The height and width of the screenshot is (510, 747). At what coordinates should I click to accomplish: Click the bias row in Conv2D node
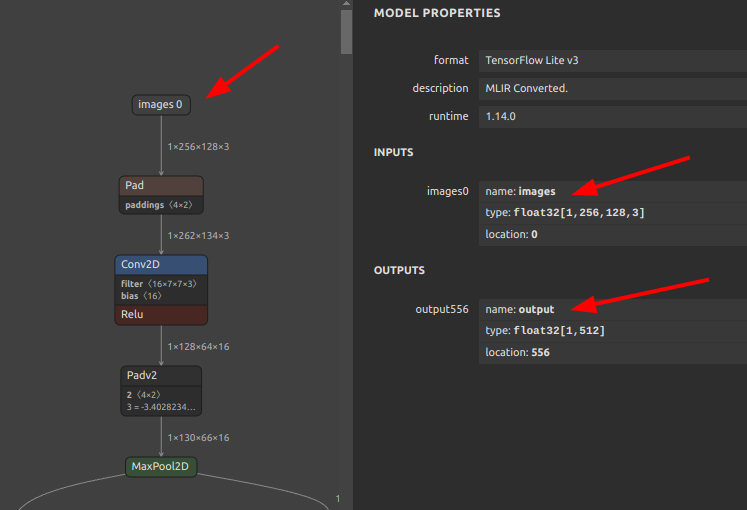(161, 296)
